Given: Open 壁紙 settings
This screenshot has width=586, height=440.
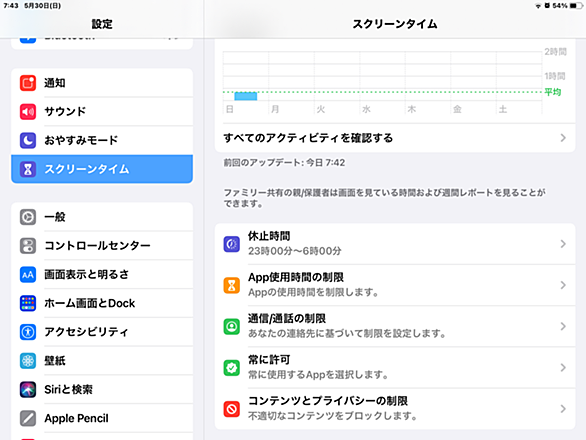Looking at the screenshot, I should point(102,361).
